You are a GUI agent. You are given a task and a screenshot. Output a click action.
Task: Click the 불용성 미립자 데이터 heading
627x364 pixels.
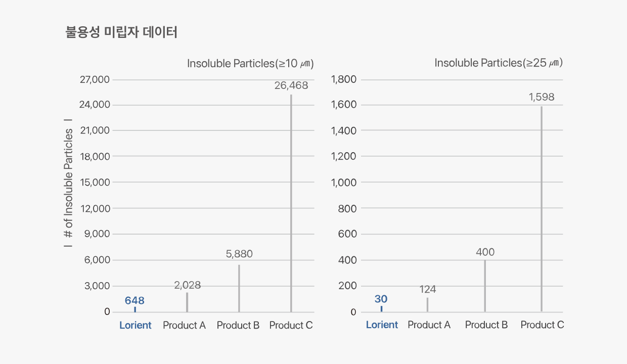[x=121, y=32]
